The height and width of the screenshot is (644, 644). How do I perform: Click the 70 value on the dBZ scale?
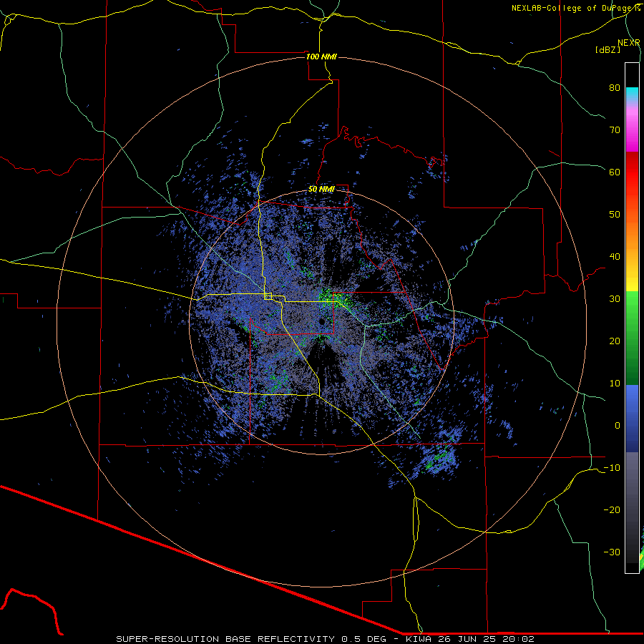point(615,130)
